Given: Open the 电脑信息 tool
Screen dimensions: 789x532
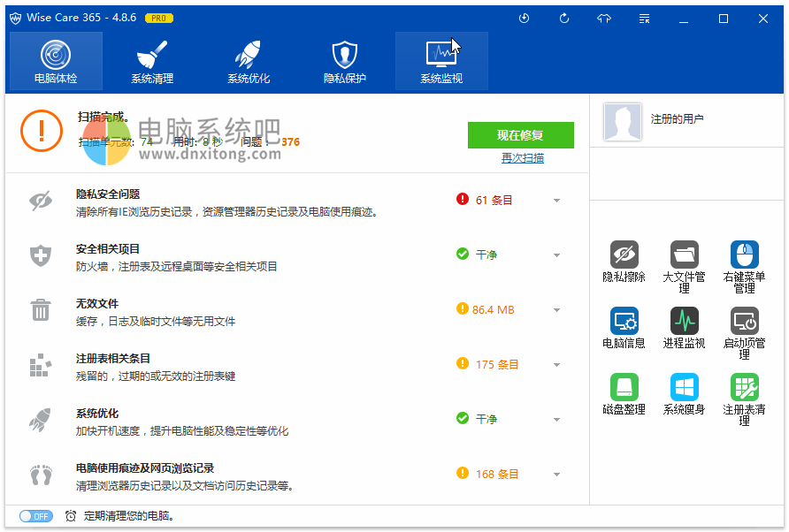Looking at the screenshot, I should pos(624,328).
